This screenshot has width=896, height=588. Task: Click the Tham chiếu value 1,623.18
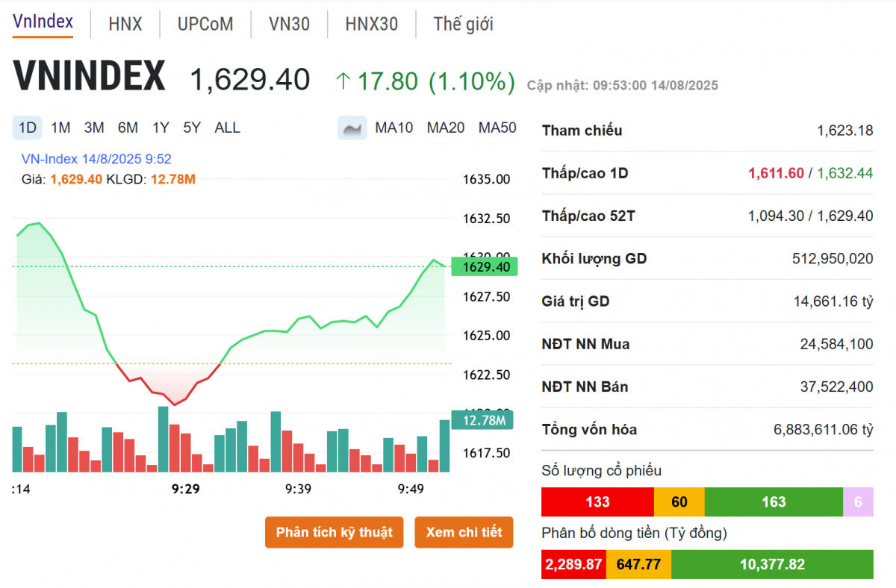(x=844, y=131)
